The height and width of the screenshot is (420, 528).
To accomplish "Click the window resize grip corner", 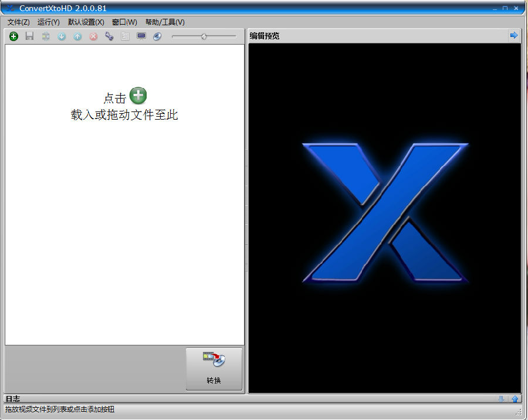I will [519, 412].
